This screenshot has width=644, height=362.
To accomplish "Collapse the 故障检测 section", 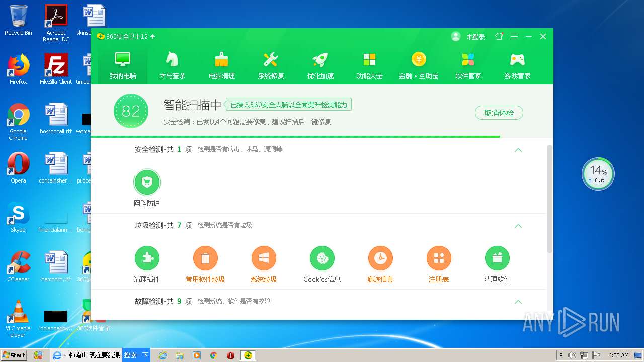I will pyautogui.click(x=518, y=302).
